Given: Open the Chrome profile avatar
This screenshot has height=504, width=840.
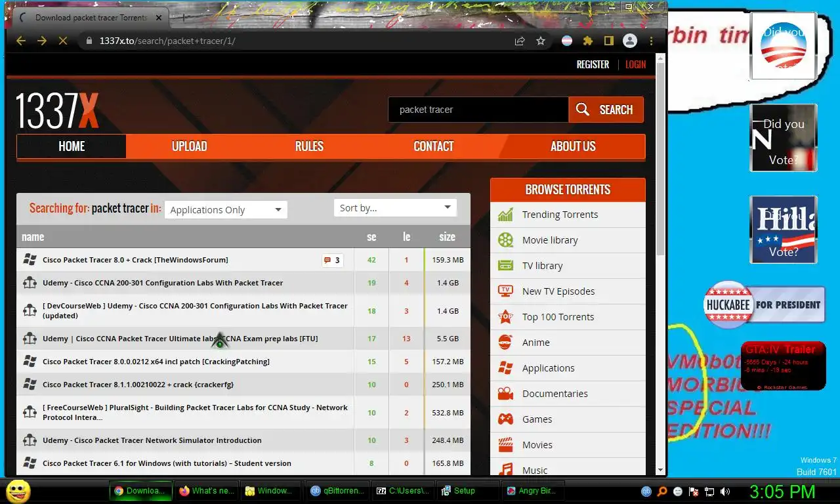Looking at the screenshot, I should (630, 41).
